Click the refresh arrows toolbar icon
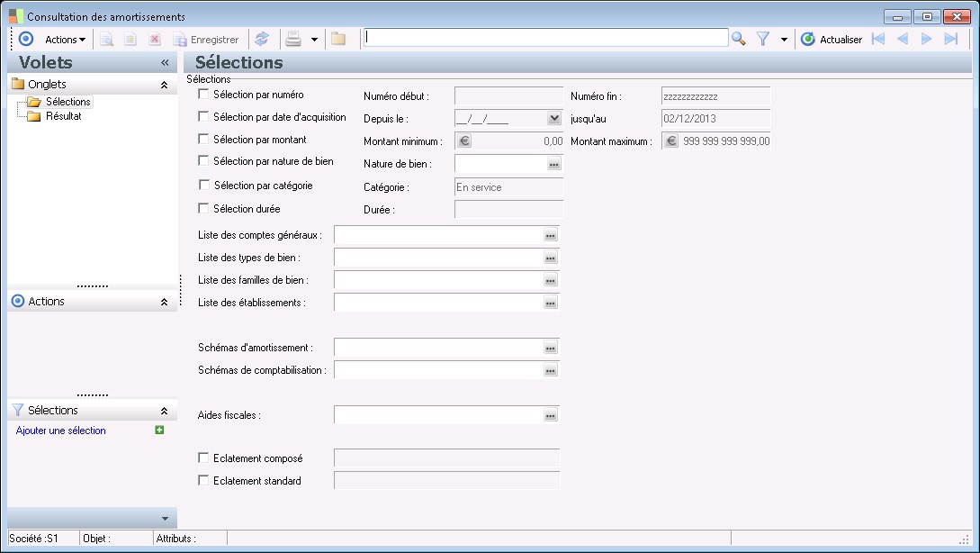 coord(262,39)
